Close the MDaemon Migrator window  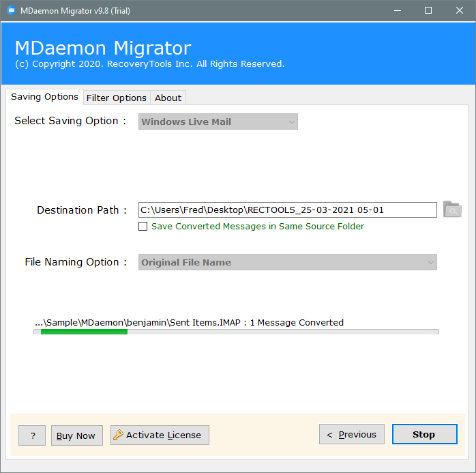(460, 11)
